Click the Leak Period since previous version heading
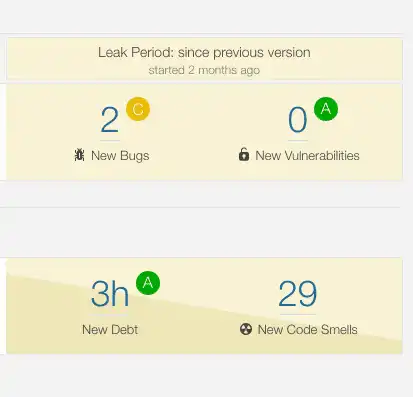The height and width of the screenshot is (397, 413). coord(204,53)
